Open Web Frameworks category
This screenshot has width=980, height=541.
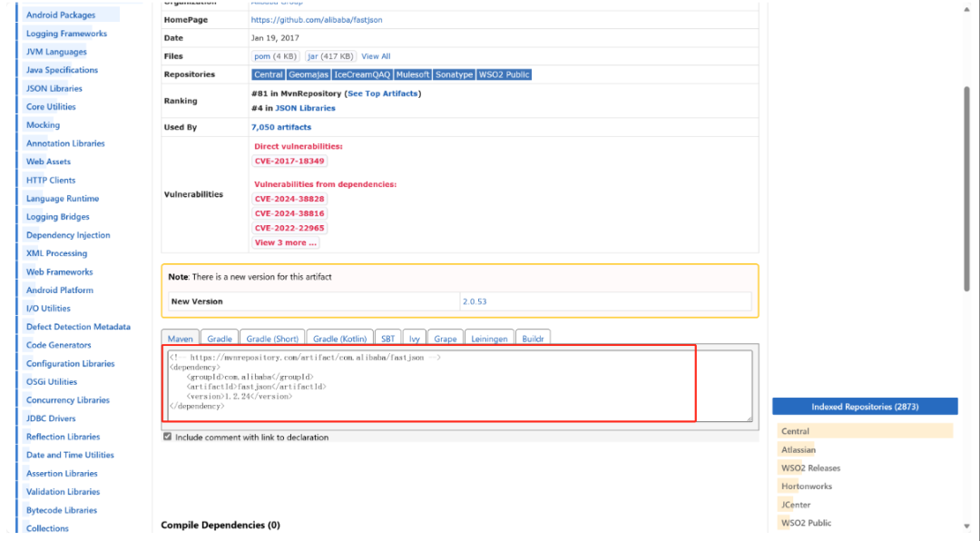pyautogui.click(x=59, y=272)
